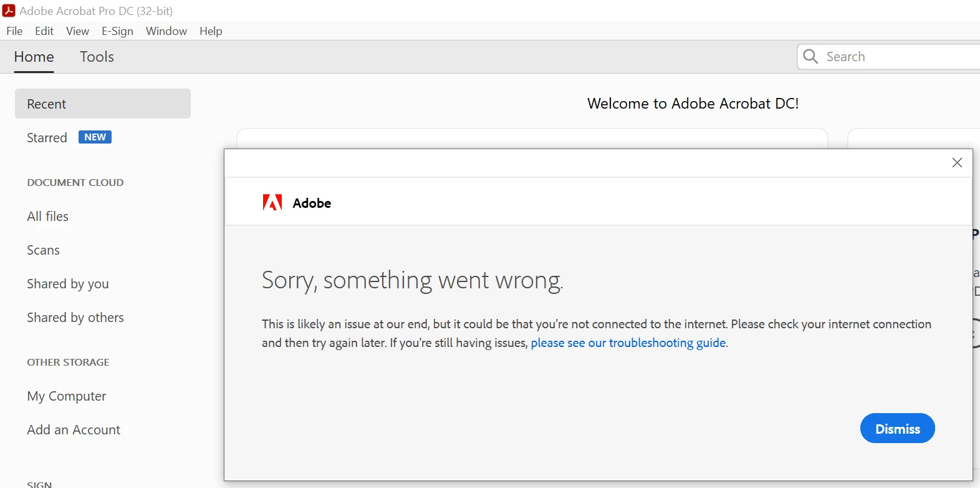Open Shared by you
980x488 pixels.
pos(68,284)
